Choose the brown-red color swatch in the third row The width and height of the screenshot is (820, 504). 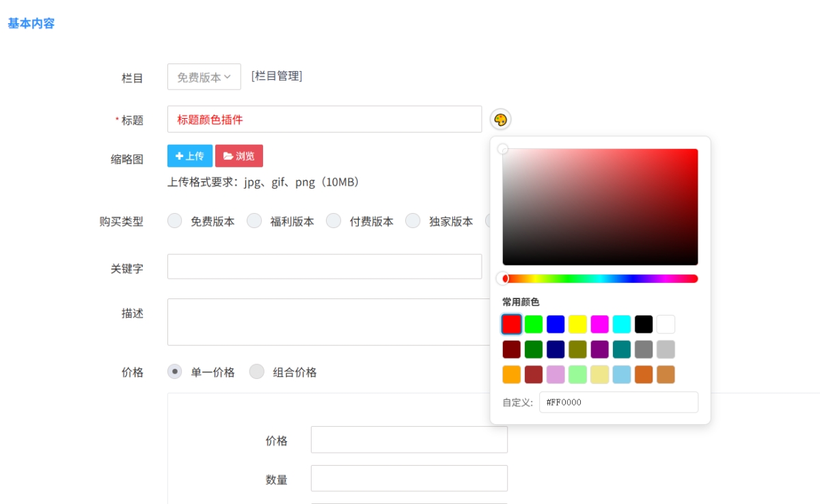point(534,374)
